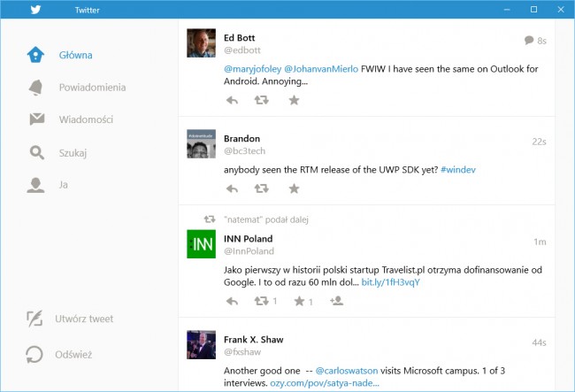Open the green INN Poland avatar
The width and height of the screenshot is (575, 392).
(202, 244)
